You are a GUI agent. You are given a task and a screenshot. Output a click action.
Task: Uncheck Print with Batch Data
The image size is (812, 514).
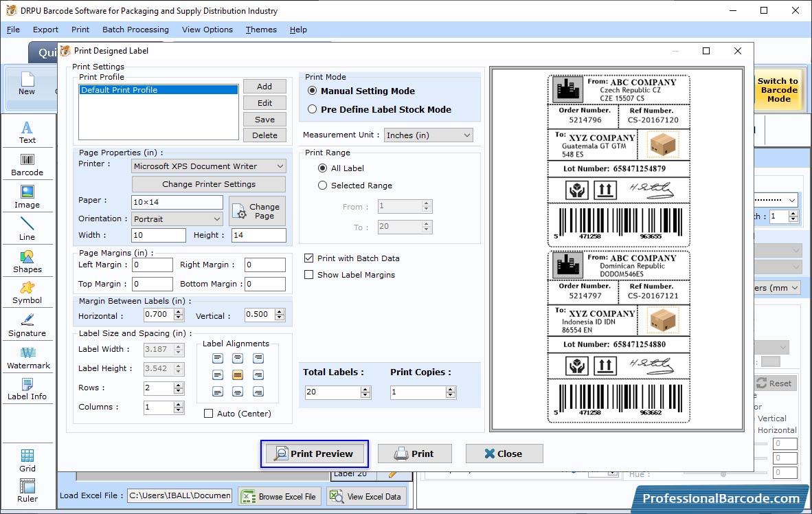pos(309,258)
